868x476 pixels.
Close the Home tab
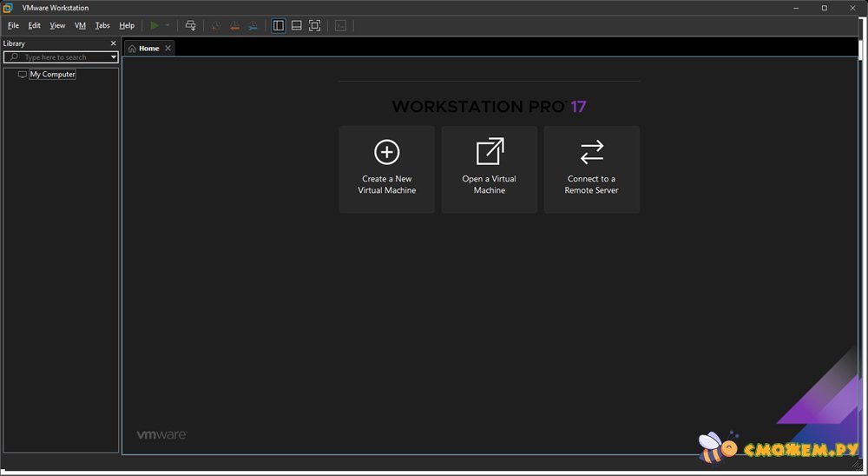pos(168,49)
